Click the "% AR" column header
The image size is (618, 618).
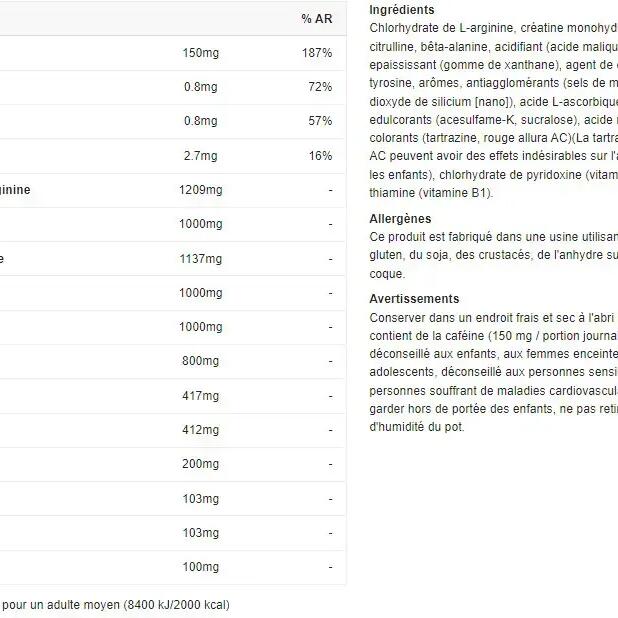[316, 19]
